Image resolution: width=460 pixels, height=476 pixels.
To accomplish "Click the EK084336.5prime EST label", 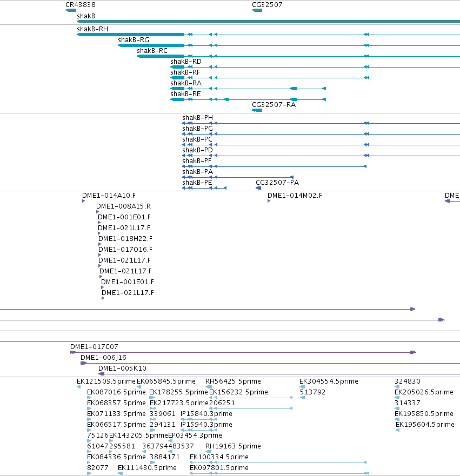I will [x=116, y=457].
